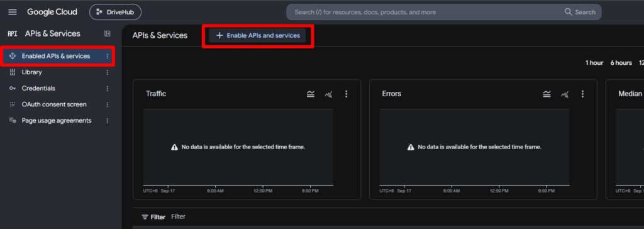644x229 pixels.
Task: Click the OAuth consent screen icon
Action: coord(13,104)
